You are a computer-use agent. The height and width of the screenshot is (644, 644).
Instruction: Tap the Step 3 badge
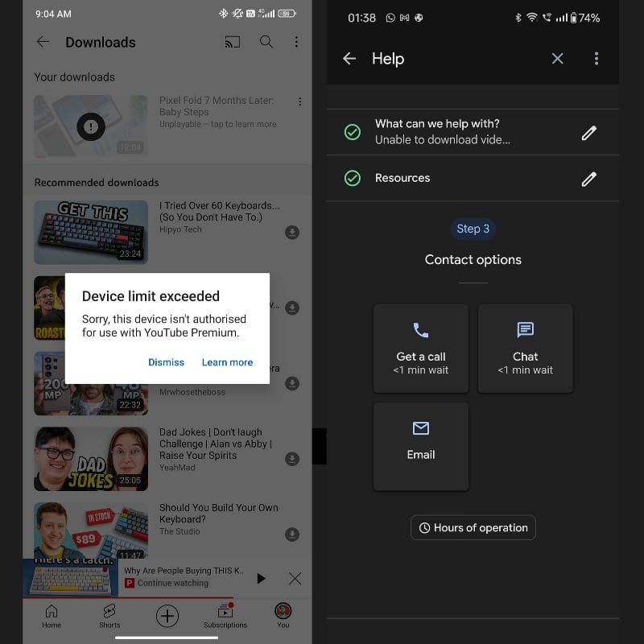point(473,229)
